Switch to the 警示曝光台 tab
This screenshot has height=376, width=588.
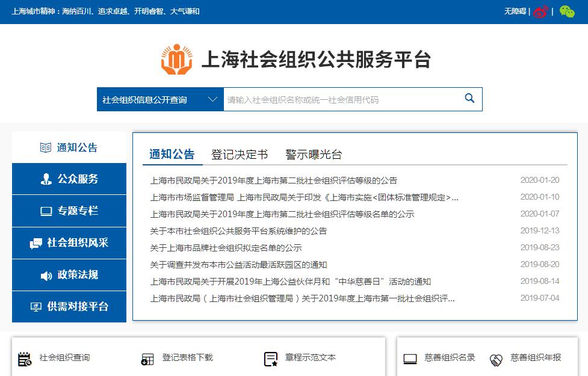(x=314, y=155)
